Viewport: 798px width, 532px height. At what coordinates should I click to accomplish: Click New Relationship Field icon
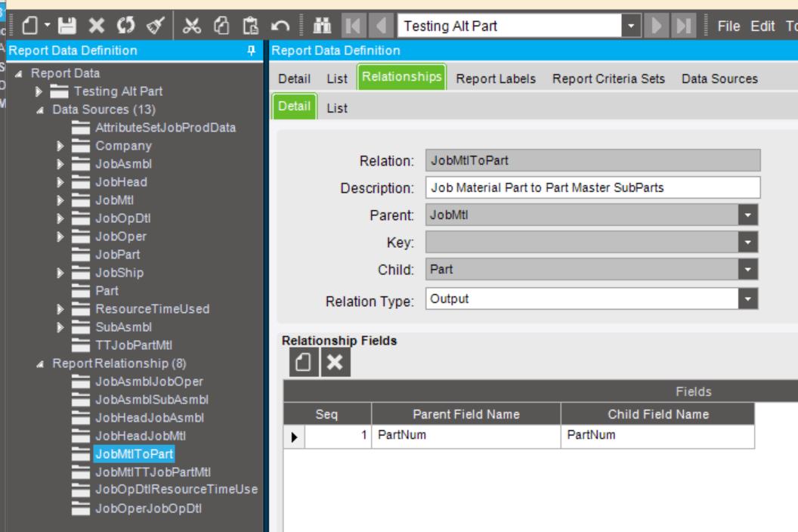tap(304, 362)
